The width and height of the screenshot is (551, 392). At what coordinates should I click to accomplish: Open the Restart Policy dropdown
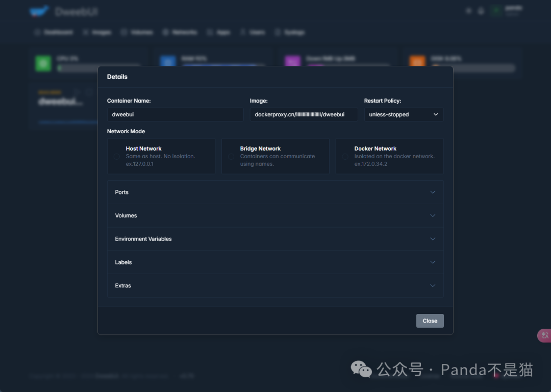pos(404,115)
